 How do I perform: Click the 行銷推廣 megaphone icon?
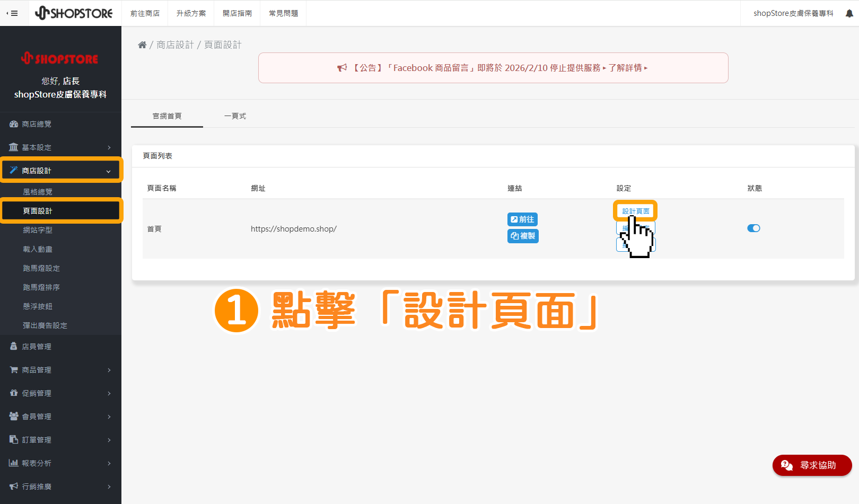point(13,487)
